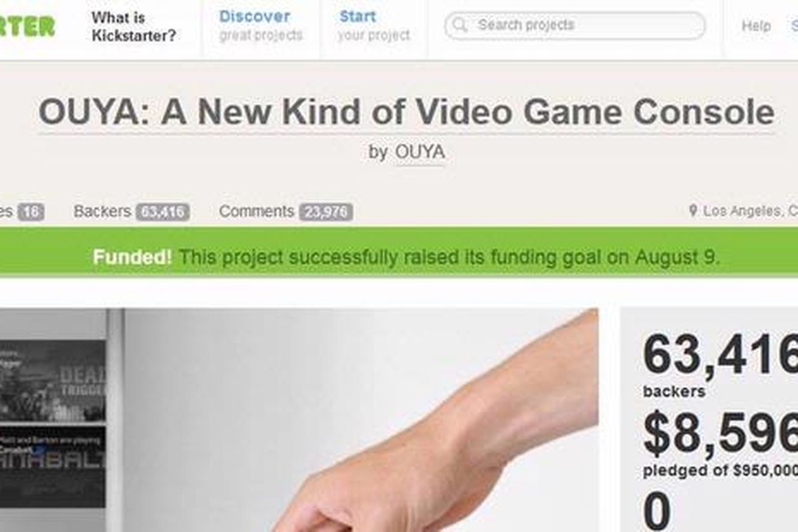Viewport: 798px width, 532px height.
Task: Open the What is Kickstarter? menu item
Action: [134, 27]
